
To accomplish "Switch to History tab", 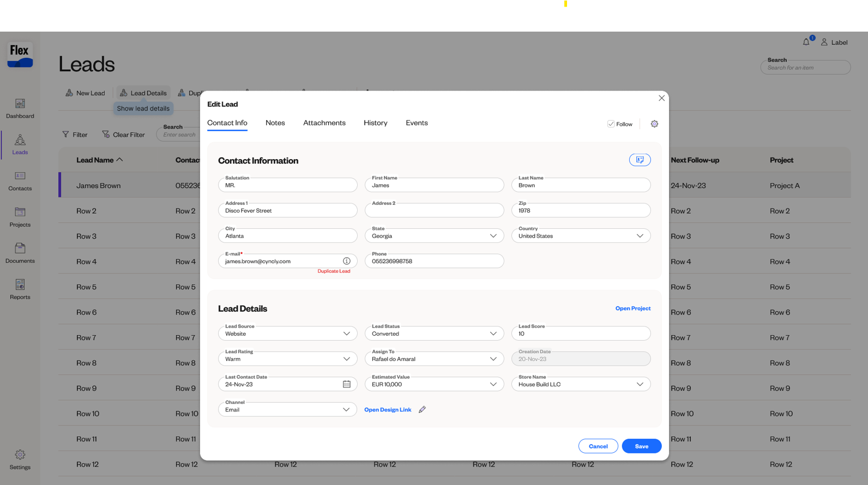I will pos(376,123).
